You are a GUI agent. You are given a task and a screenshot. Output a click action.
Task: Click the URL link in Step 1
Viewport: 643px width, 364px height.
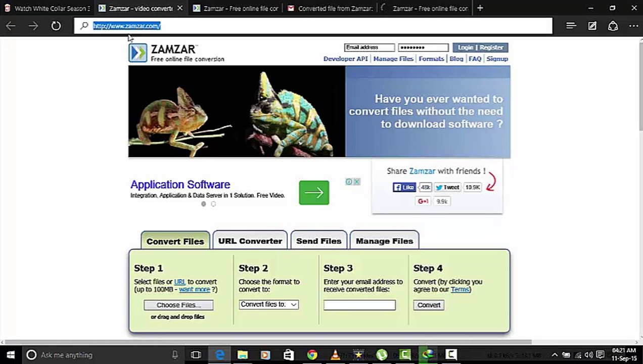(x=179, y=282)
